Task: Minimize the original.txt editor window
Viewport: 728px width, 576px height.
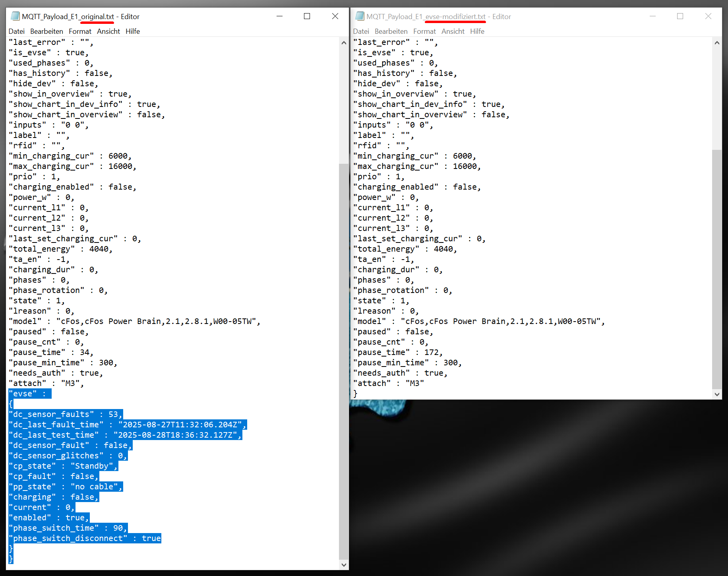Action: click(279, 16)
